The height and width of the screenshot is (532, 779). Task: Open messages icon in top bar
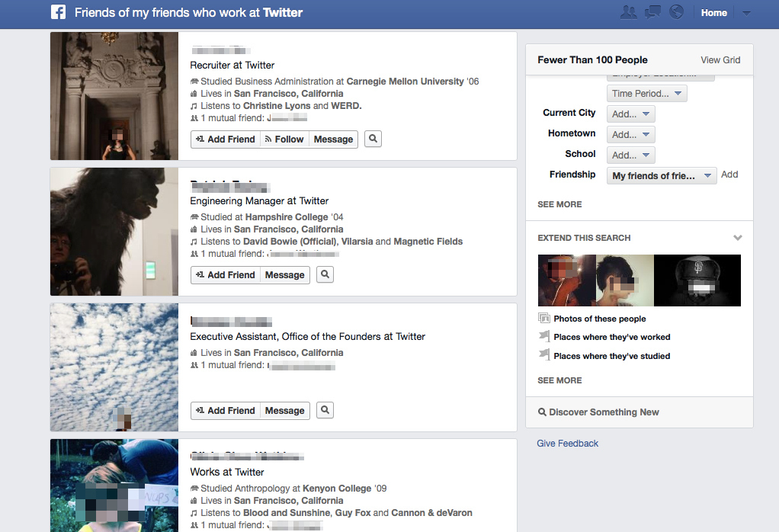tap(652, 12)
